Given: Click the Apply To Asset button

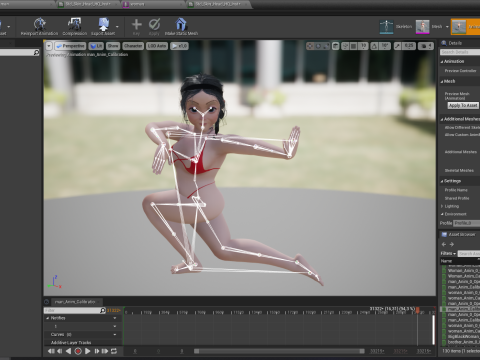Looking at the screenshot, I should tap(463, 105).
